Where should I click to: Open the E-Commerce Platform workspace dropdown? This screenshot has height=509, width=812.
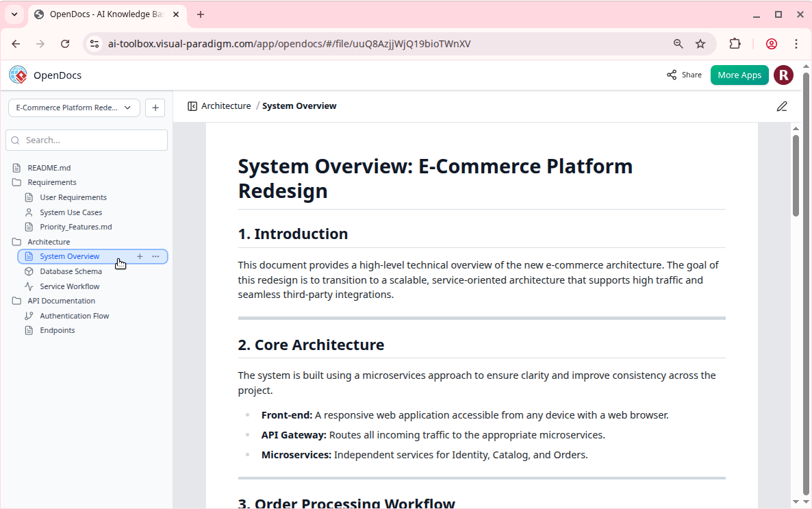point(73,108)
